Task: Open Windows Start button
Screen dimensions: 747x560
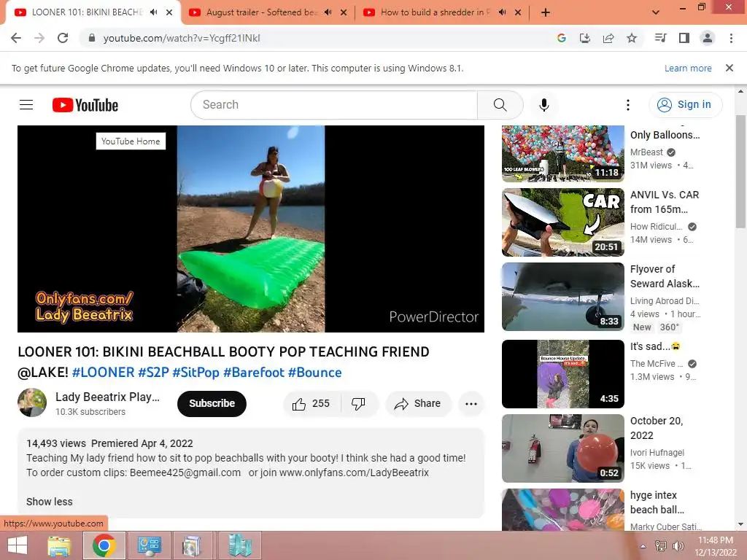Action: [18, 545]
